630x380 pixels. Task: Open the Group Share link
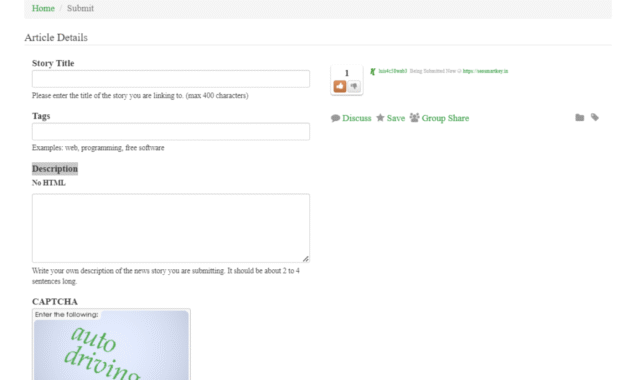point(445,118)
